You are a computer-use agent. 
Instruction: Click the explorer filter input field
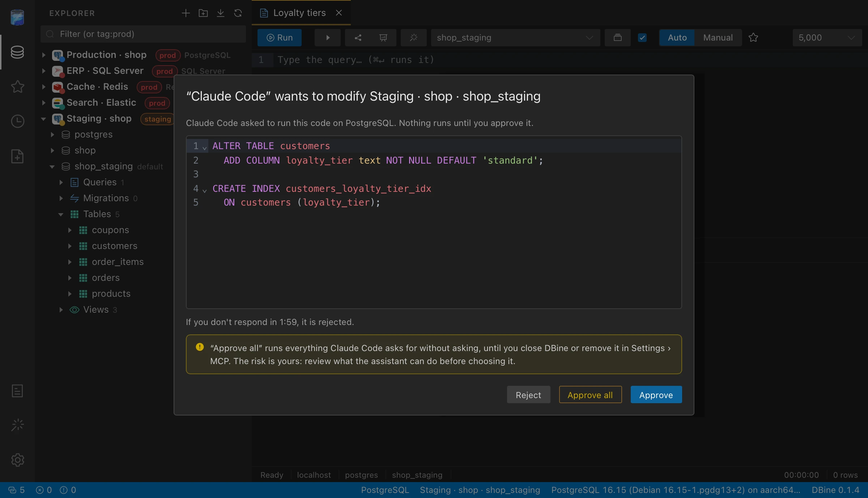click(143, 34)
